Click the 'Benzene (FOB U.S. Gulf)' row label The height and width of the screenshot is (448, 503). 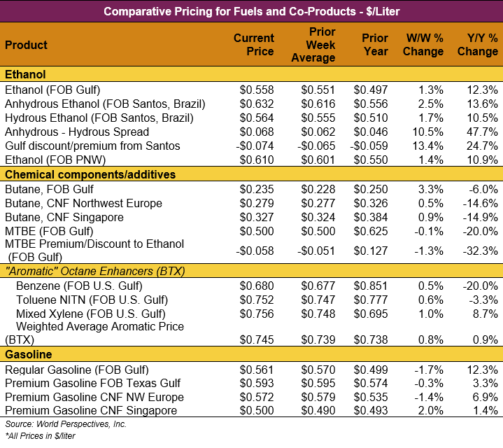tap(83, 286)
